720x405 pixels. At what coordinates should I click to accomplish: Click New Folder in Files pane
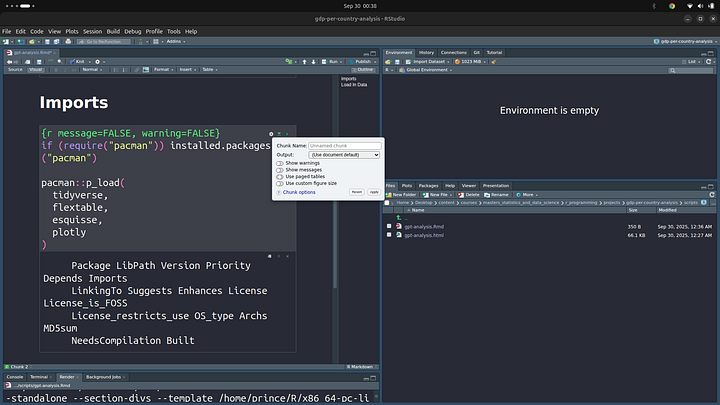coord(401,195)
